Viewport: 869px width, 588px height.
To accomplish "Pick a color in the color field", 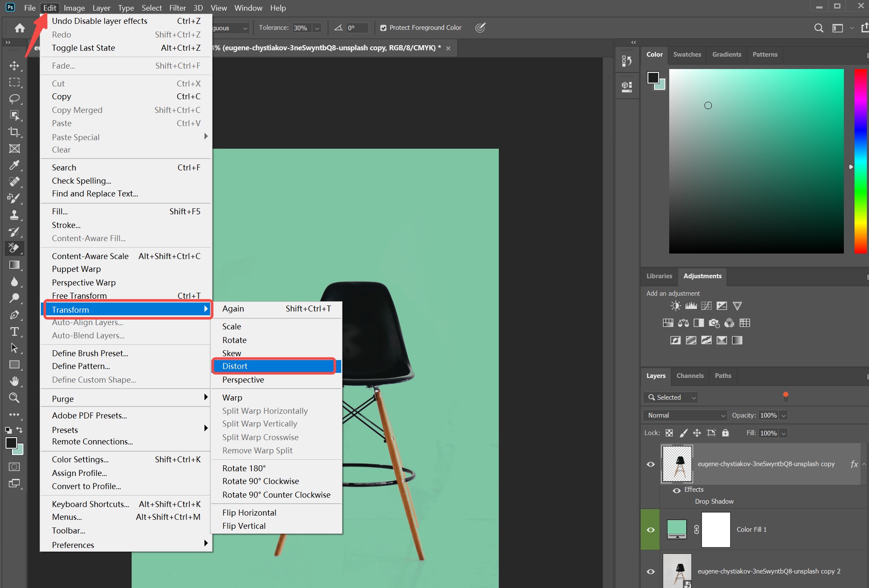I will 756,161.
